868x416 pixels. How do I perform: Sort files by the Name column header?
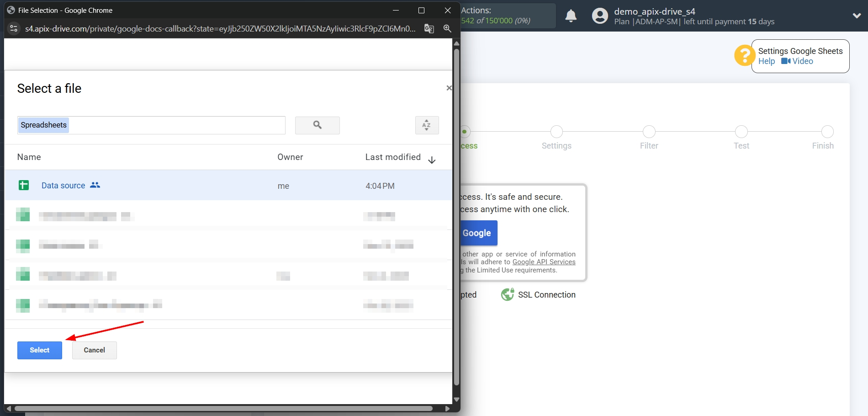click(x=29, y=157)
